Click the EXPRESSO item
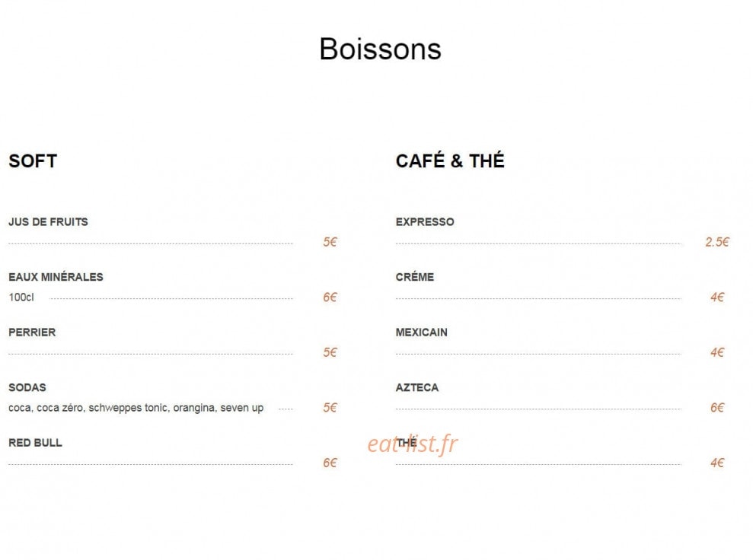 425,221
